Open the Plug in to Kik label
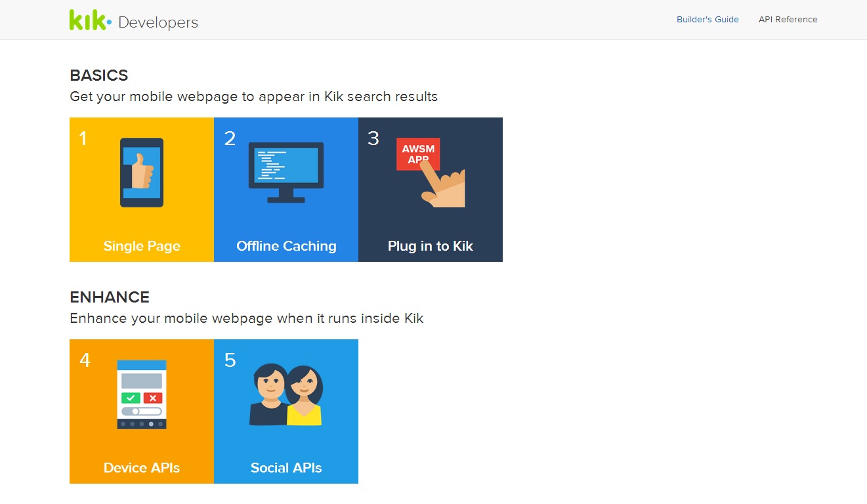Viewport: 867px width, 504px height. [x=431, y=246]
